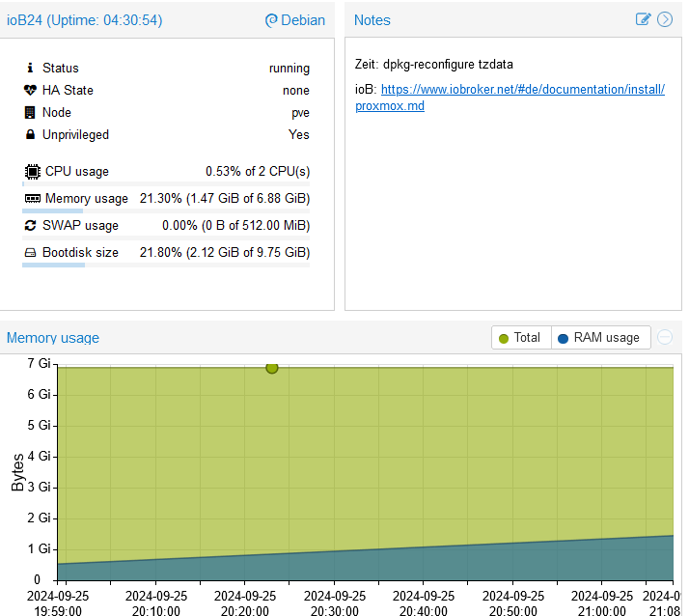The image size is (689, 616).
Task: Click the Memory usage RAM icon
Action: click(x=33, y=199)
